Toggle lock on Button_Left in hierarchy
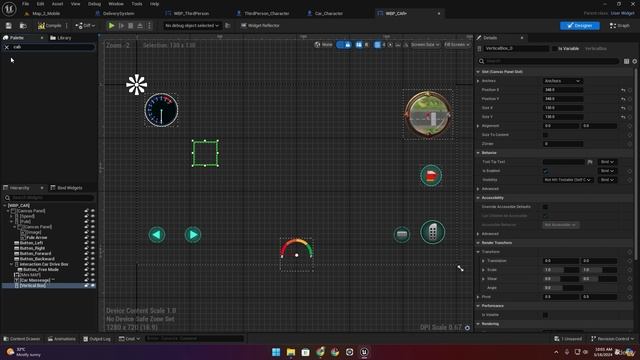Viewport: 640px width, 360px height. coord(86,243)
